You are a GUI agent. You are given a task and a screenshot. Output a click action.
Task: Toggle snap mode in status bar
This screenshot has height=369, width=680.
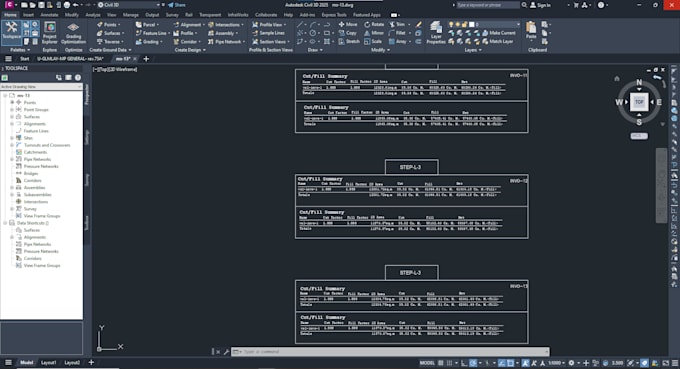pyautogui.click(x=449, y=363)
